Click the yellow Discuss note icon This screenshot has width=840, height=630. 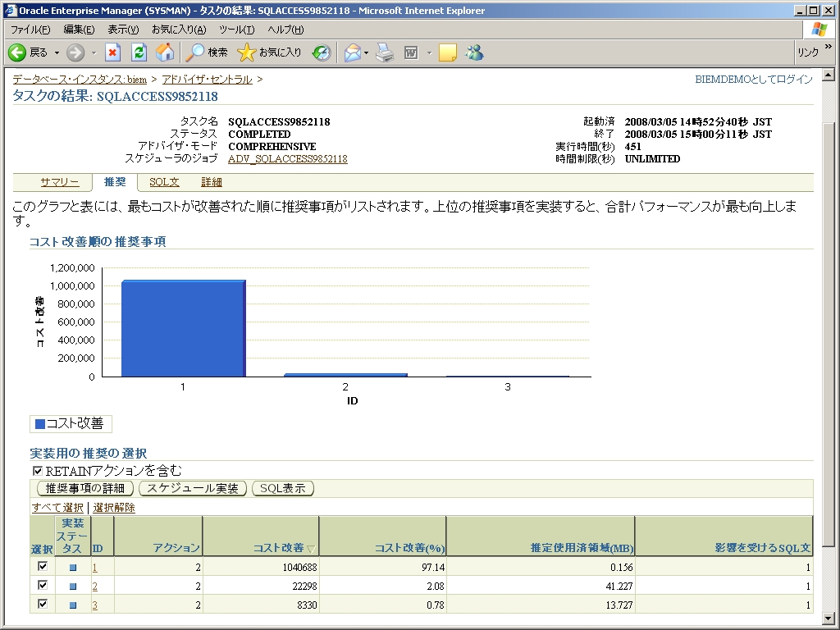[x=447, y=52]
